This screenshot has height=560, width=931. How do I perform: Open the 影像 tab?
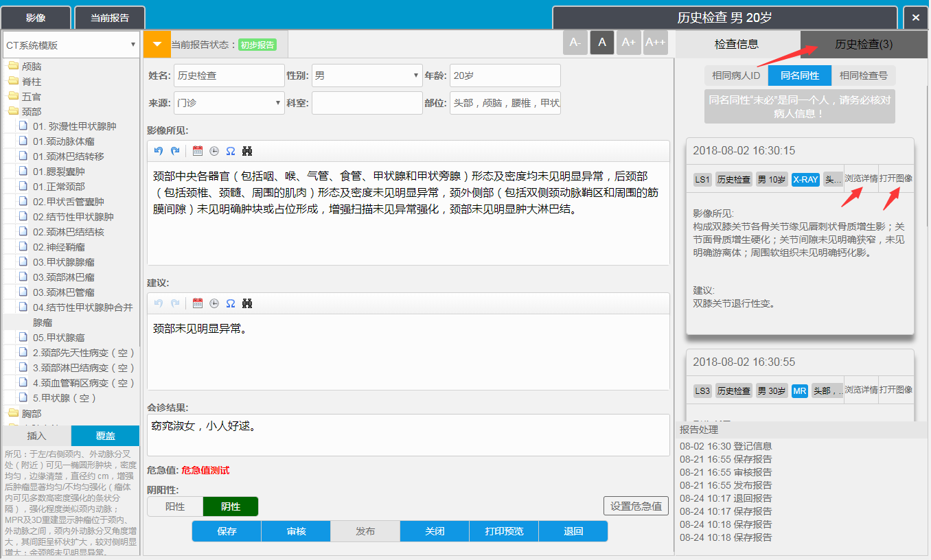(x=36, y=18)
